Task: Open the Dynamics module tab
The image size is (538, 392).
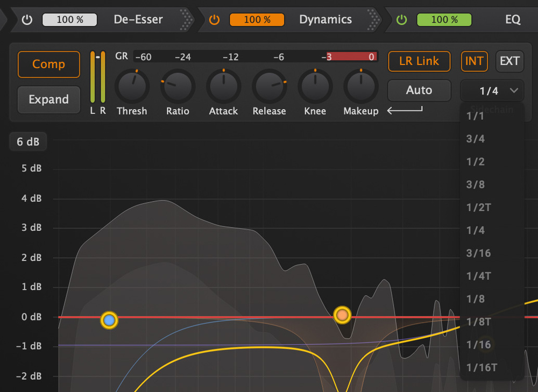Action: pos(325,19)
